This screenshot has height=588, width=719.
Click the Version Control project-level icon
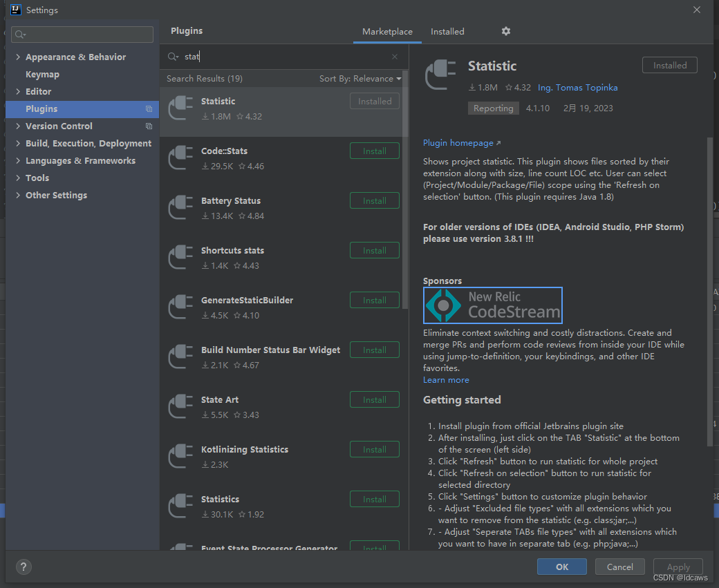point(149,126)
